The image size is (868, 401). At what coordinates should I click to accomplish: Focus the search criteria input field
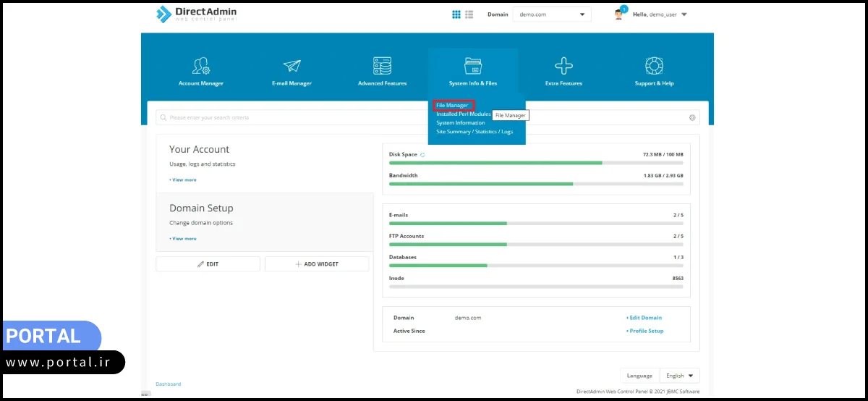(x=427, y=117)
